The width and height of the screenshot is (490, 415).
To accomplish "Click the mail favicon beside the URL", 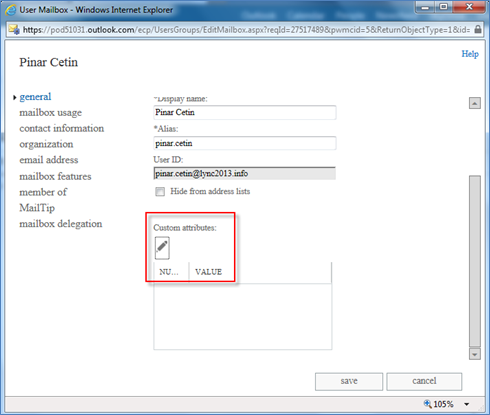I will coord(14,30).
